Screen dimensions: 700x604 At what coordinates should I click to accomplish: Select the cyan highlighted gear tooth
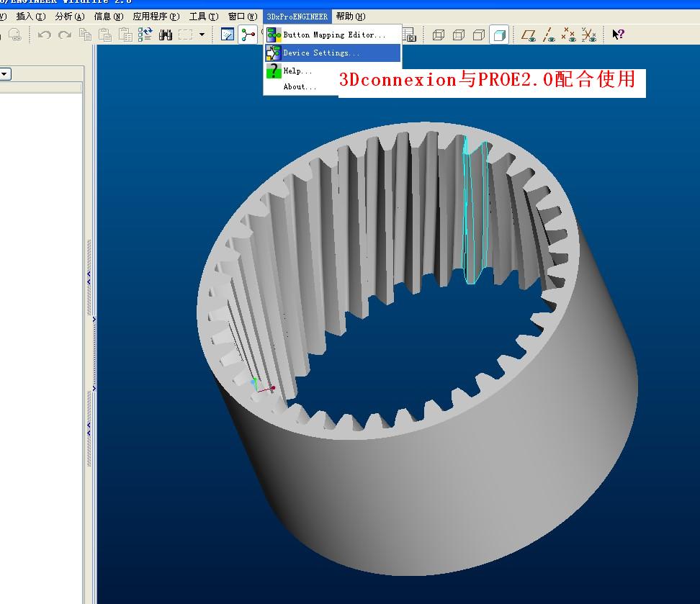point(474,209)
